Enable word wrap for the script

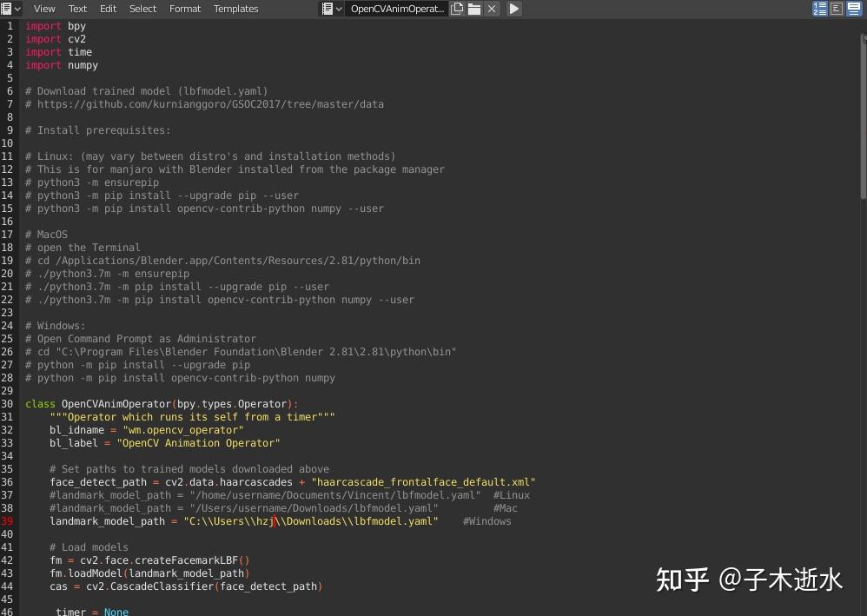(837, 8)
